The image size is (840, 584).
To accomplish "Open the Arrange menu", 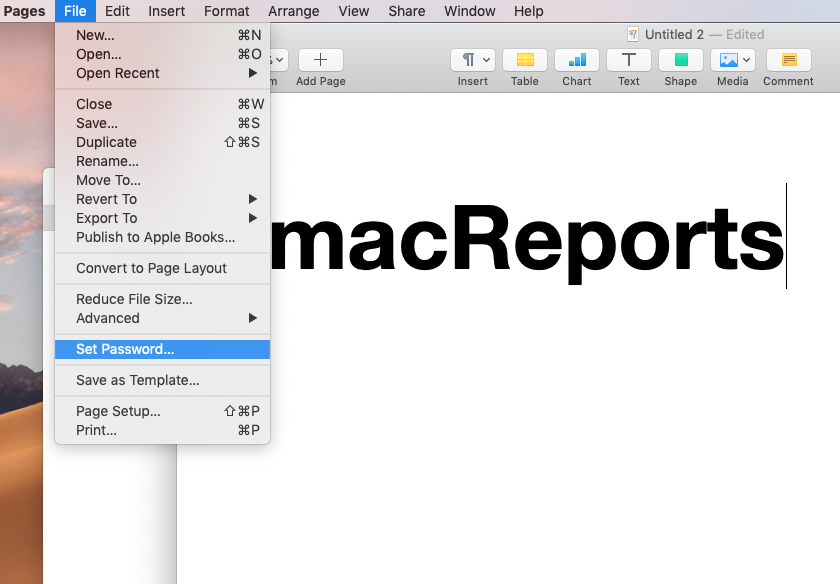I will click(x=294, y=11).
